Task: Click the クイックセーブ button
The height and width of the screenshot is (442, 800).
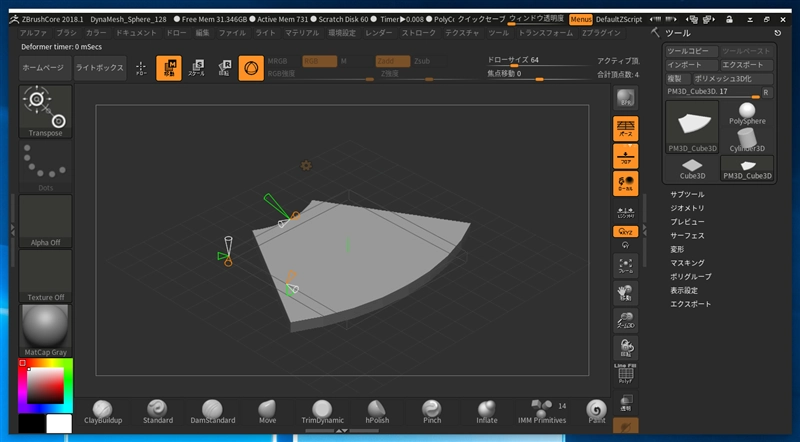Action: pos(481,19)
